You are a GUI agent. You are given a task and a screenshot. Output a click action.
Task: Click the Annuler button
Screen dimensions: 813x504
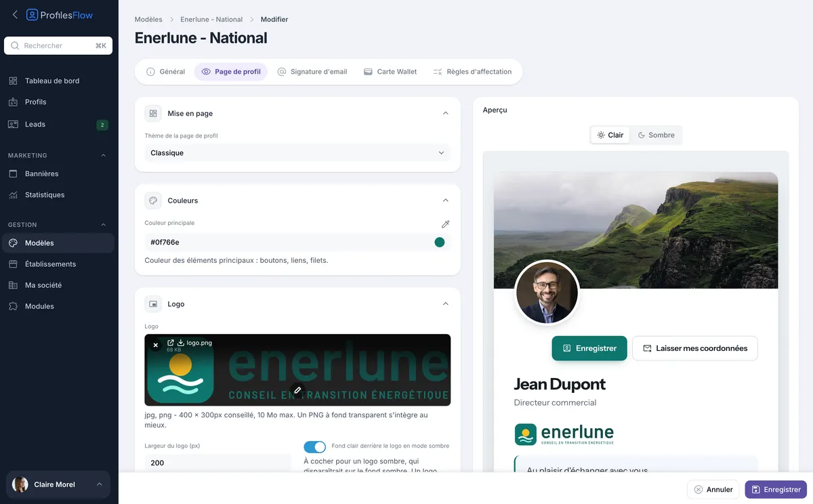coord(713,489)
